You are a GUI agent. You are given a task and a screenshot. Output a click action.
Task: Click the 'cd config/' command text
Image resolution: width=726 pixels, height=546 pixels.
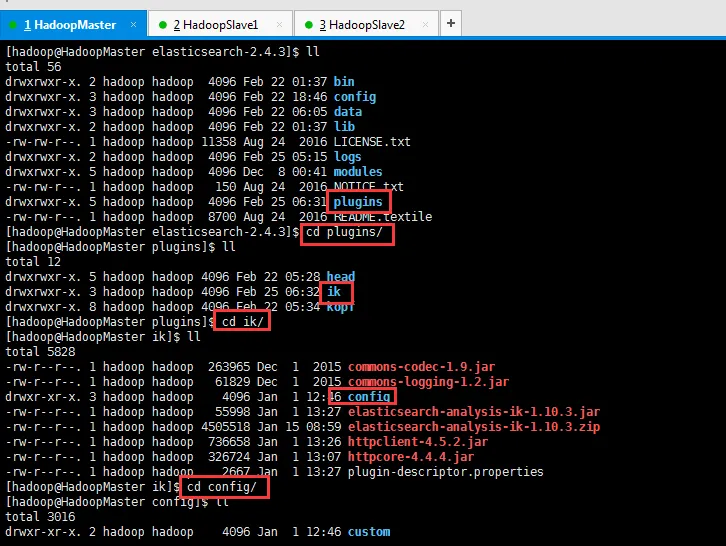[222, 487]
